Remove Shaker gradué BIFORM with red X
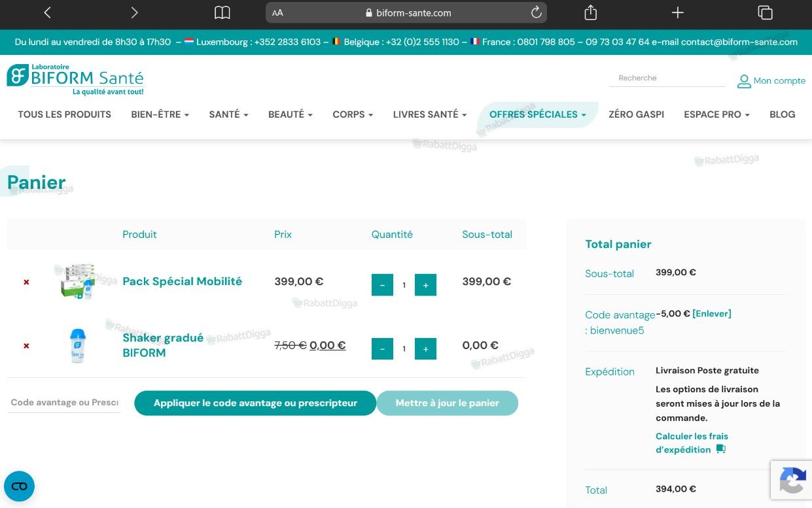The image size is (812, 508). point(26,346)
